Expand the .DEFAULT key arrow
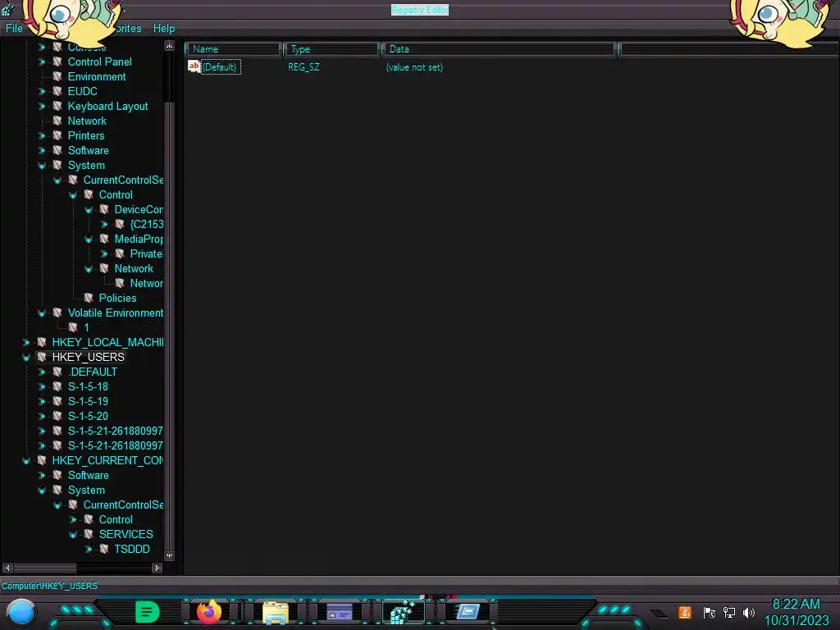840x630 pixels. coord(42,372)
